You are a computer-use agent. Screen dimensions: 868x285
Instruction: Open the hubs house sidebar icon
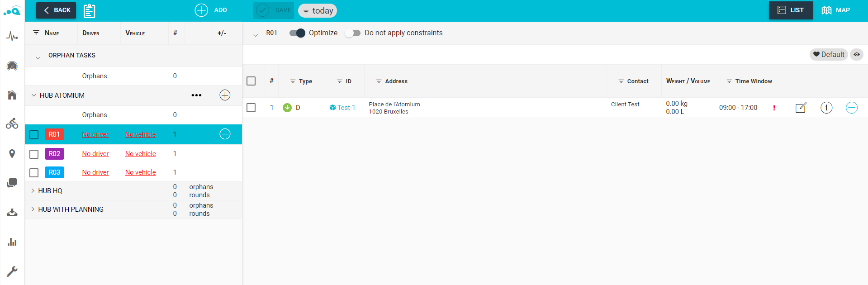[x=12, y=95]
